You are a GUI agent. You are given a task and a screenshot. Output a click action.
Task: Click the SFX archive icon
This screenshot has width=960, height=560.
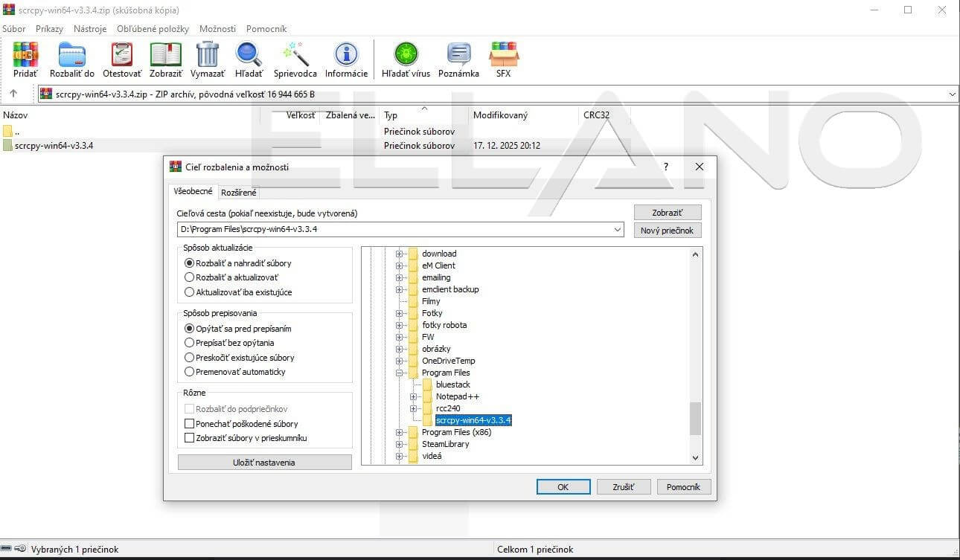tap(504, 55)
